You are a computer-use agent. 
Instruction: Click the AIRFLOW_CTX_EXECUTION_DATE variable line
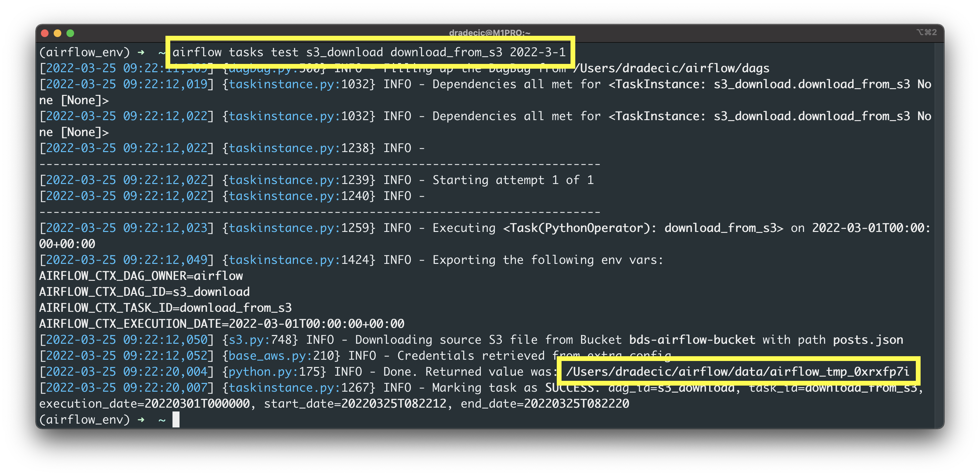tap(221, 323)
